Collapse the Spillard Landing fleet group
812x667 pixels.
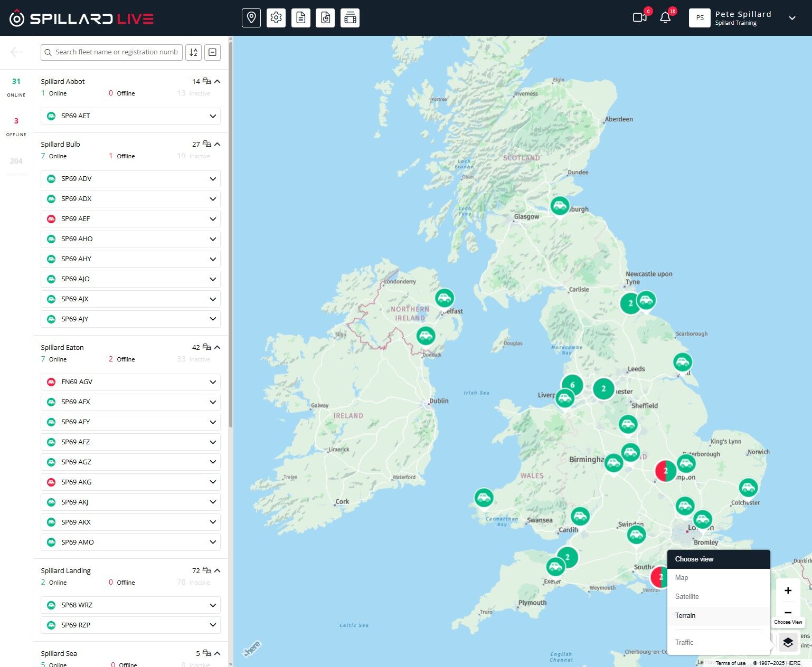[217, 570]
